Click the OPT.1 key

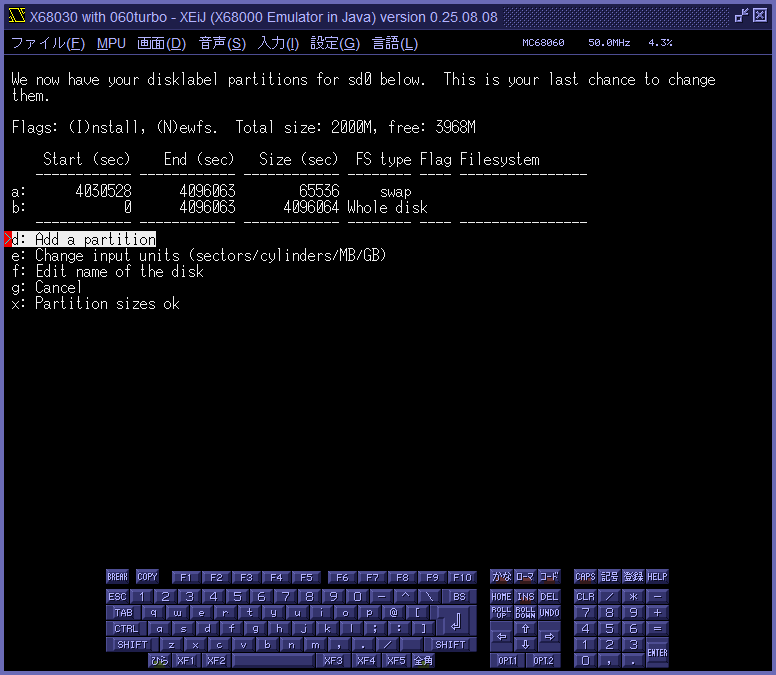pos(507,660)
